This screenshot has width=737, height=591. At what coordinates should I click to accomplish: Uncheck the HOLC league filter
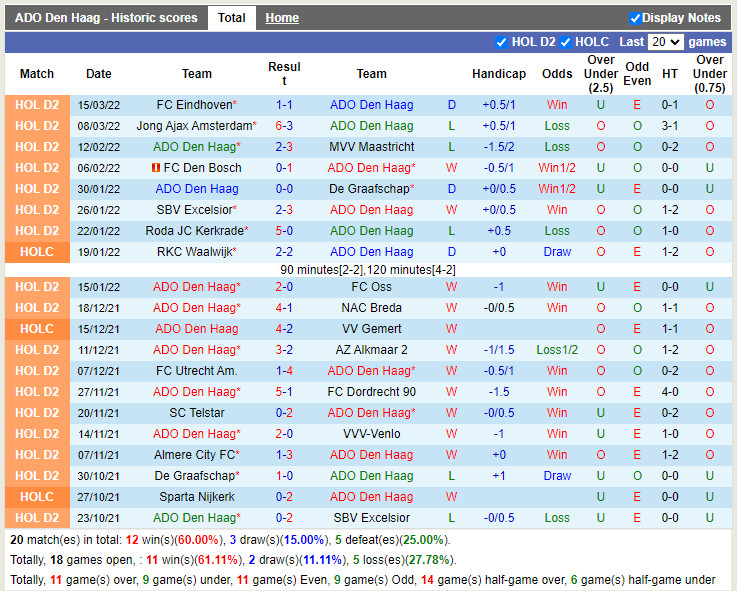566,42
